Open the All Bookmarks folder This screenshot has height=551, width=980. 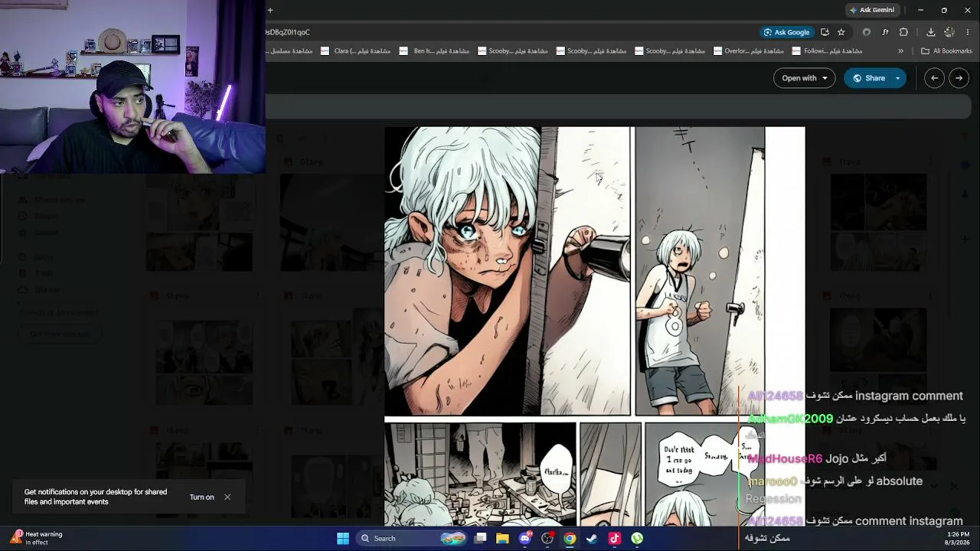tap(946, 51)
